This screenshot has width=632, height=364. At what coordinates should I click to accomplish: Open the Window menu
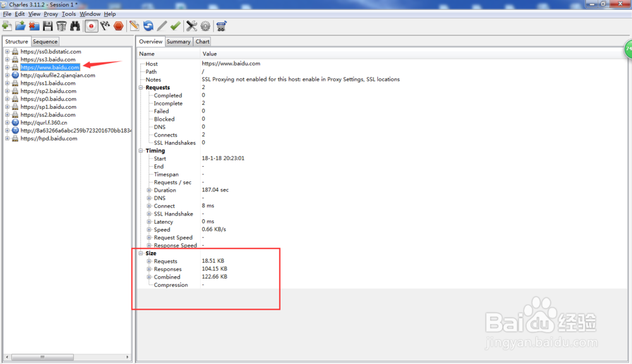(90, 14)
